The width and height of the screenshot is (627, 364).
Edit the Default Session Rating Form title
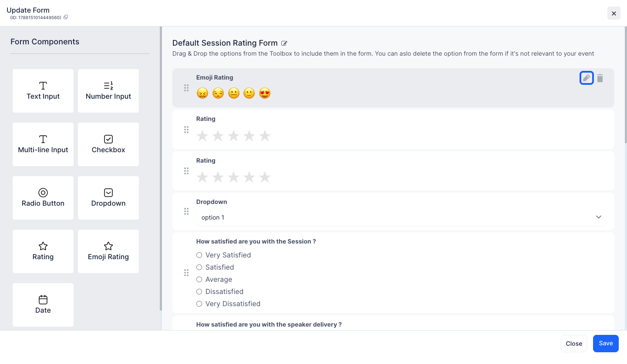coord(284,43)
